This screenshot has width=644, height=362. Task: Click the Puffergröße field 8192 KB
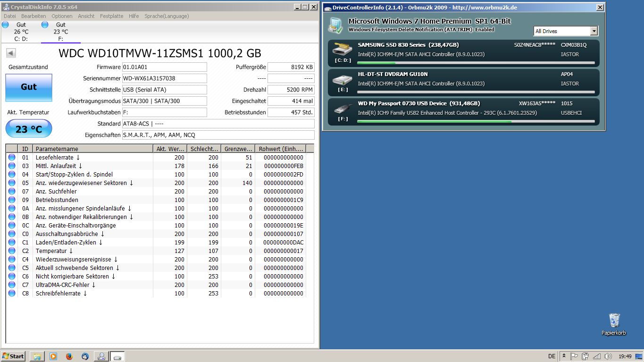coord(291,67)
